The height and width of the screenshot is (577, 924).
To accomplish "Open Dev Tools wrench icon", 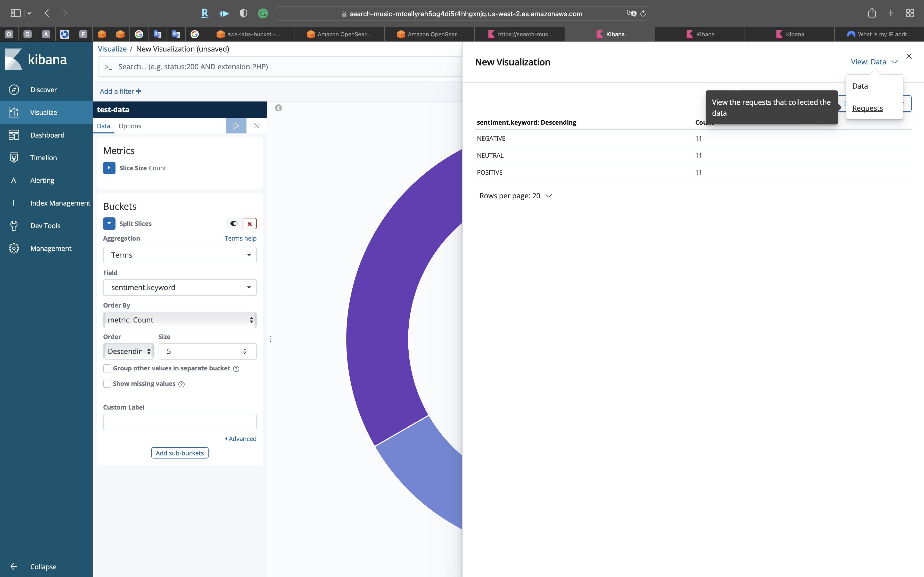I will click(14, 226).
